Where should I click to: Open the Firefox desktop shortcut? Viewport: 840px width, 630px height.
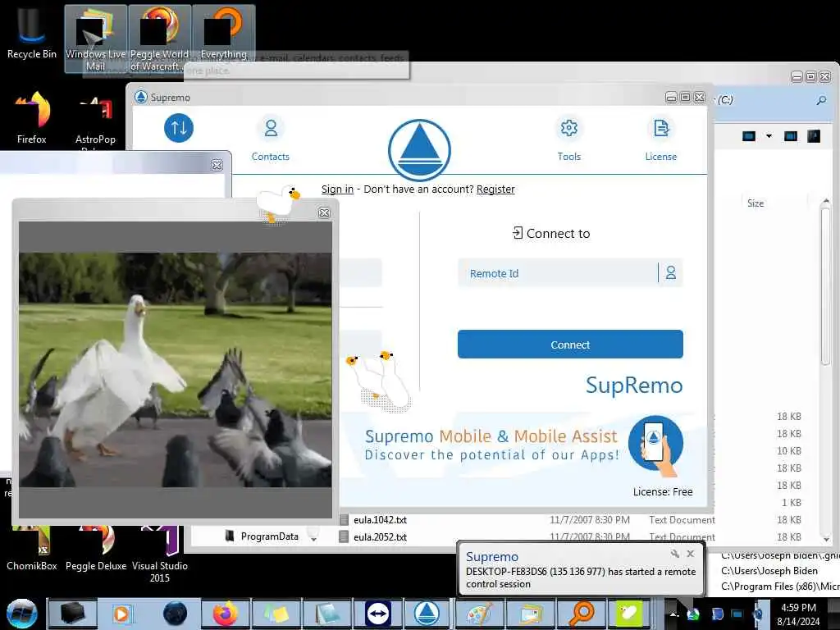tap(32, 118)
